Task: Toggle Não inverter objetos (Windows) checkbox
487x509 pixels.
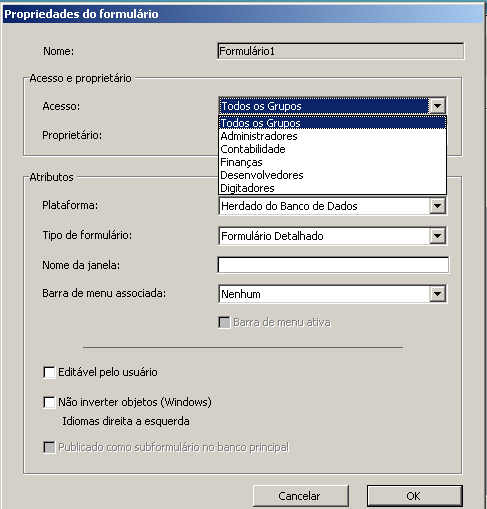Action: [x=49, y=402]
